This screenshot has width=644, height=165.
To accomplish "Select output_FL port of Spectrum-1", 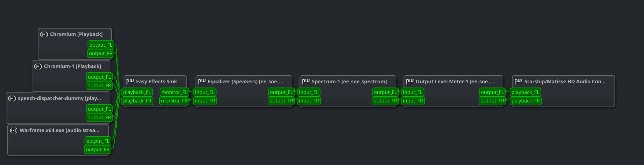I will pyautogui.click(x=385, y=92).
